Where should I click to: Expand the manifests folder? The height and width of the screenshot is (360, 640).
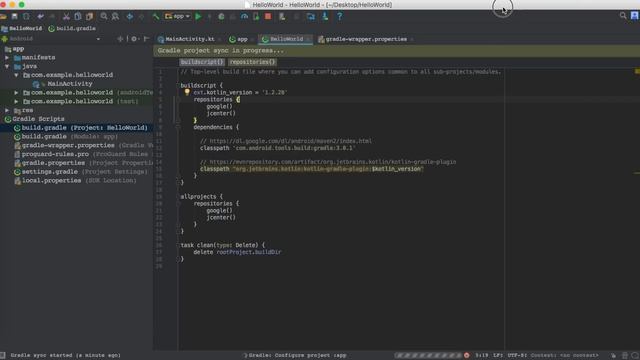point(7,58)
